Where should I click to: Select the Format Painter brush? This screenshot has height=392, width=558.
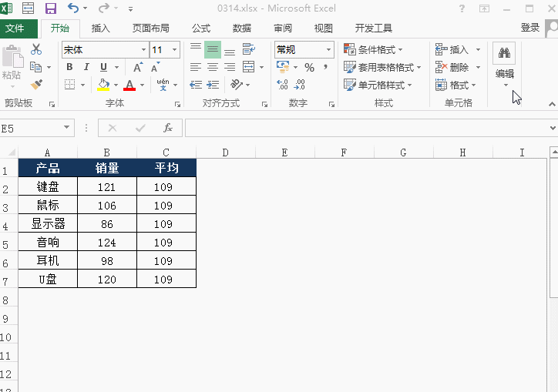[36, 84]
